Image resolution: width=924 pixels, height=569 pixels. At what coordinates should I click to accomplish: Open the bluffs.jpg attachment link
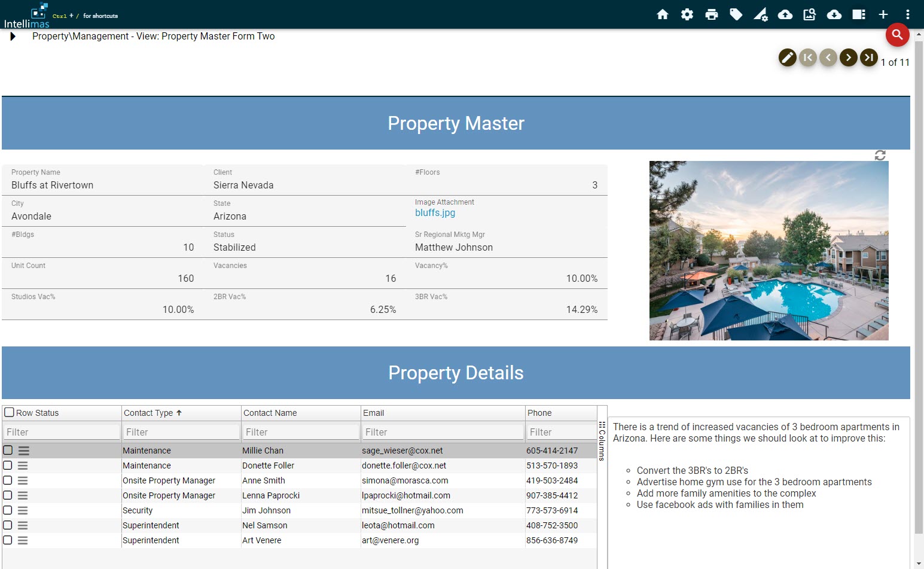tap(435, 213)
